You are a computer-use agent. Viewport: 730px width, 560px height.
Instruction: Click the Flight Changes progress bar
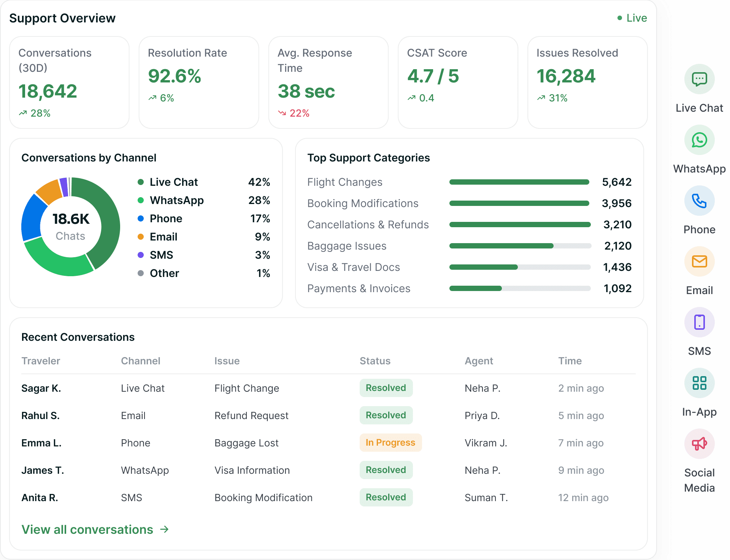pyautogui.click(x=520, y=182)
